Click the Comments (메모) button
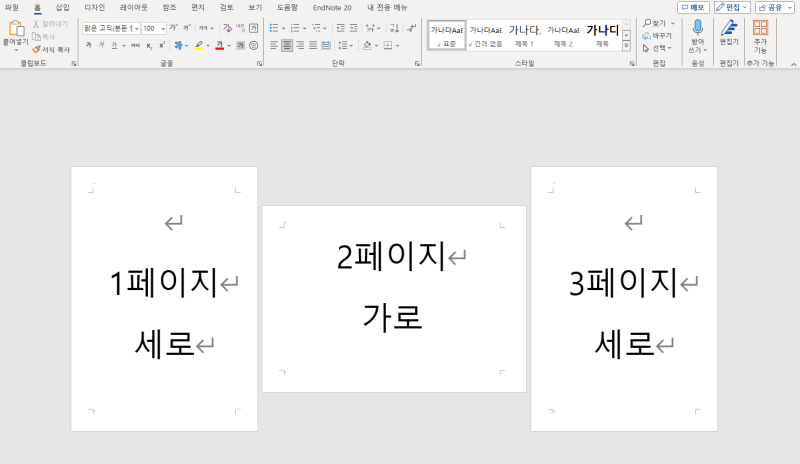800x464 pixels. (693, 8)
